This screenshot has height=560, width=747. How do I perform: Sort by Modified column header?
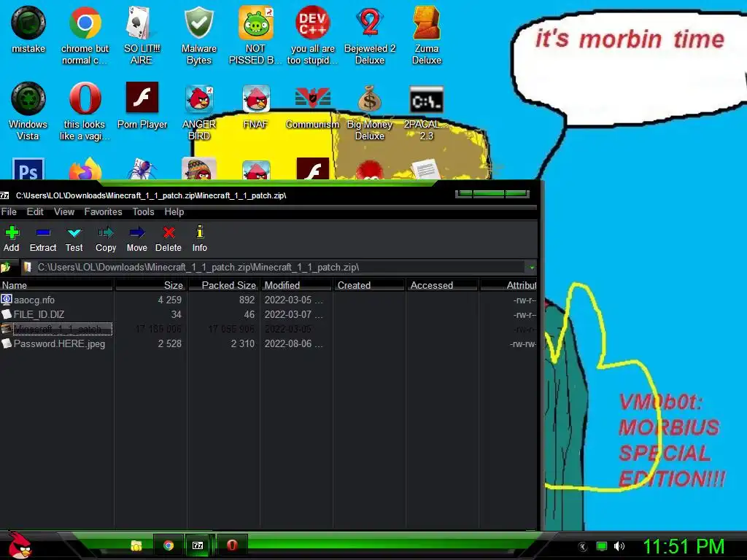tap(296, 285)
